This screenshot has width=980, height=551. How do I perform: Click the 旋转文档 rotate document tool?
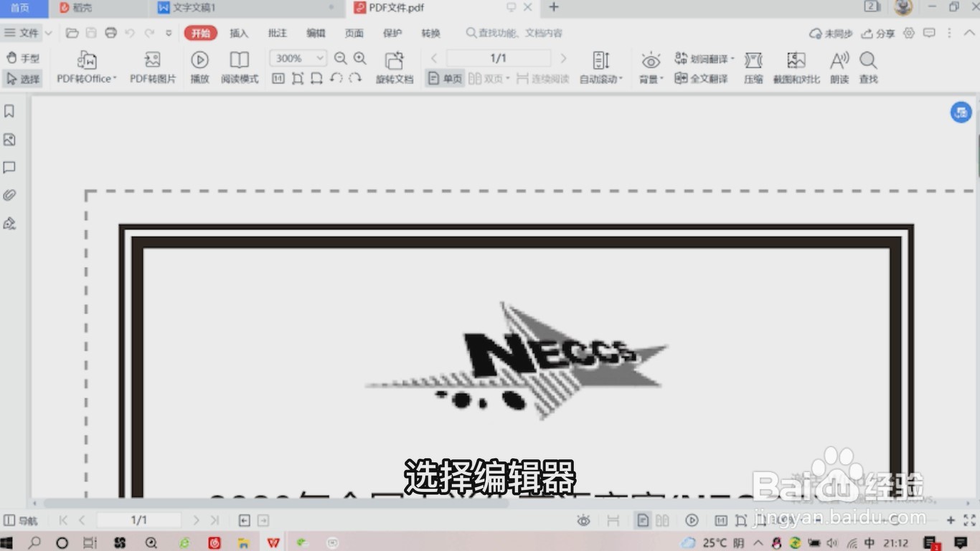(x=395, y=67)
